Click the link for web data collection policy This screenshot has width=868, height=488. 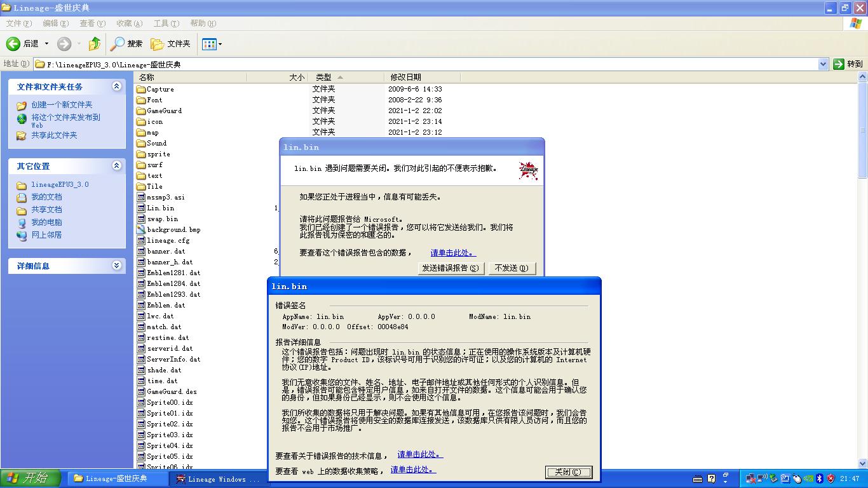click(x=413, y=470)
